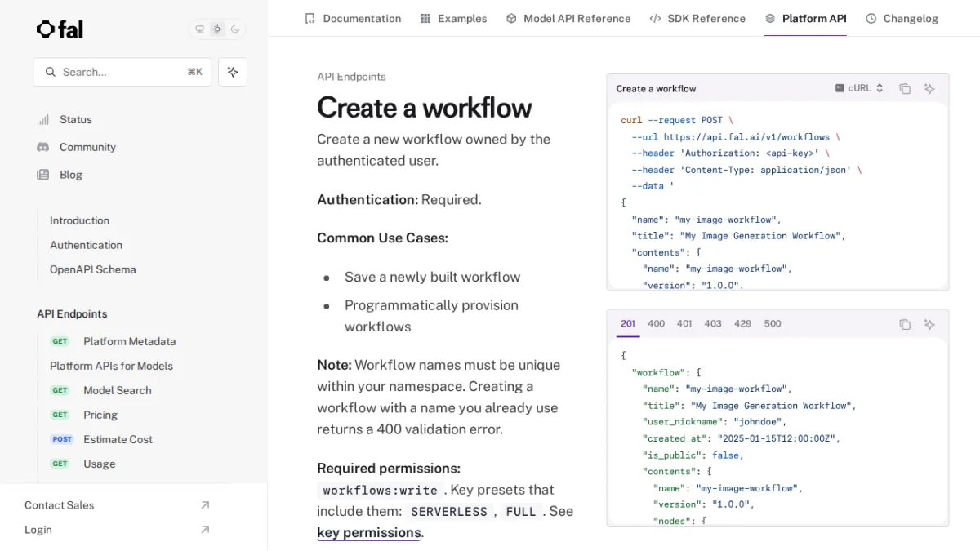Open Model API Reference tab
Image resolution: width=980 pixels, height=551 pixels.
click(568, 18)
